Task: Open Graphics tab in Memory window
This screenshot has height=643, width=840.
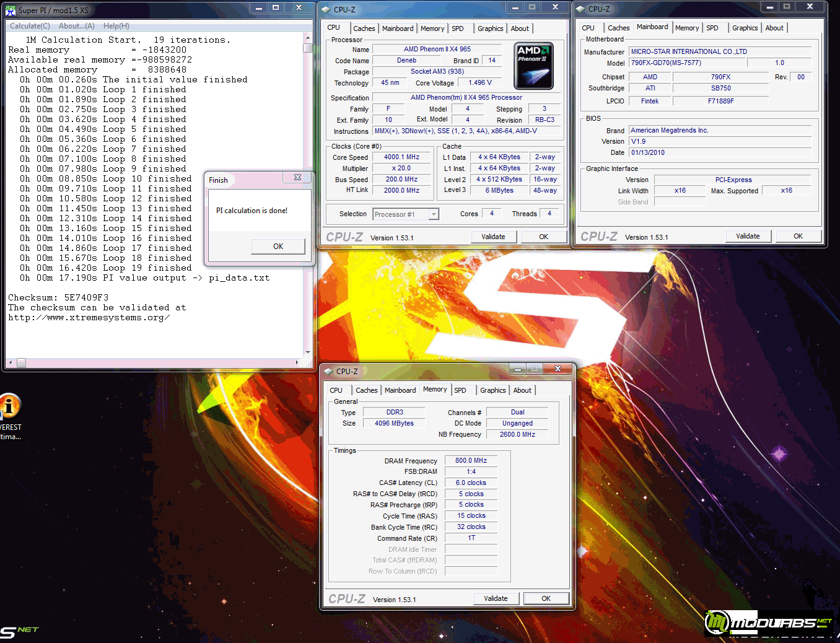Action: [x=492, y=390]
